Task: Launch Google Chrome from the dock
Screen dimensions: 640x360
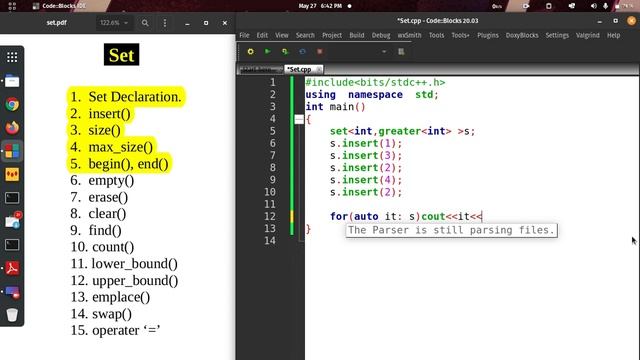Action: 12,104
